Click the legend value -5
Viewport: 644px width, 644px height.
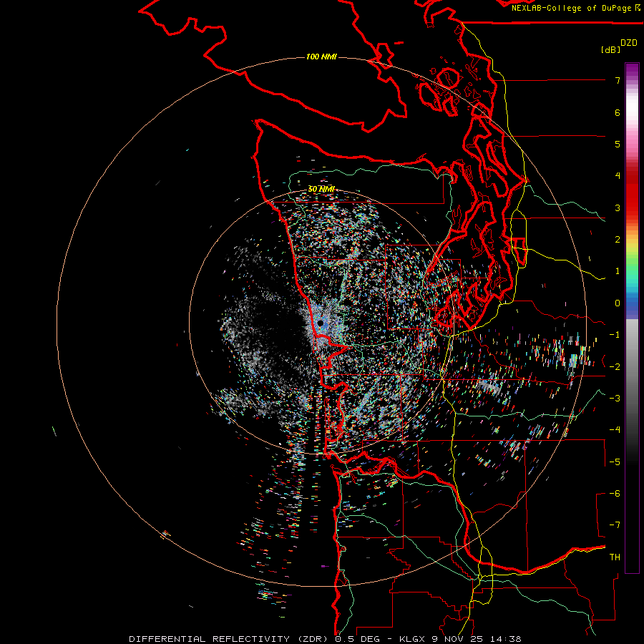click(x=615, y=462)
